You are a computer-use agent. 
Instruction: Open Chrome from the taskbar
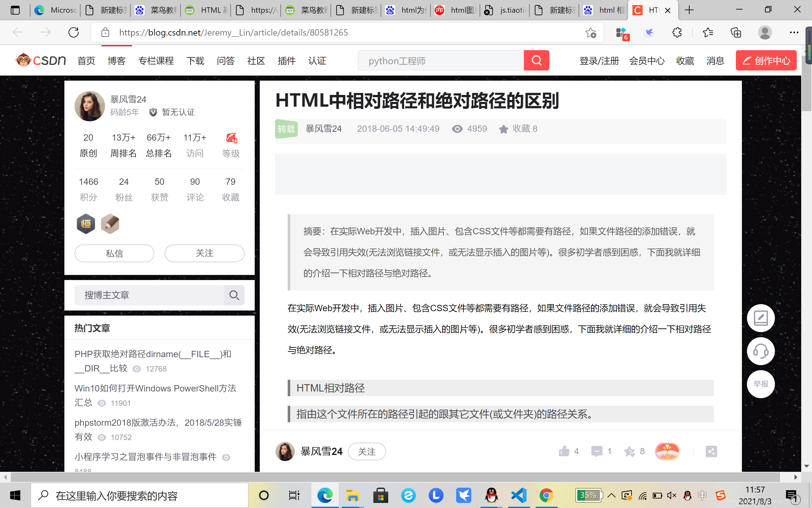coord(546,495)
